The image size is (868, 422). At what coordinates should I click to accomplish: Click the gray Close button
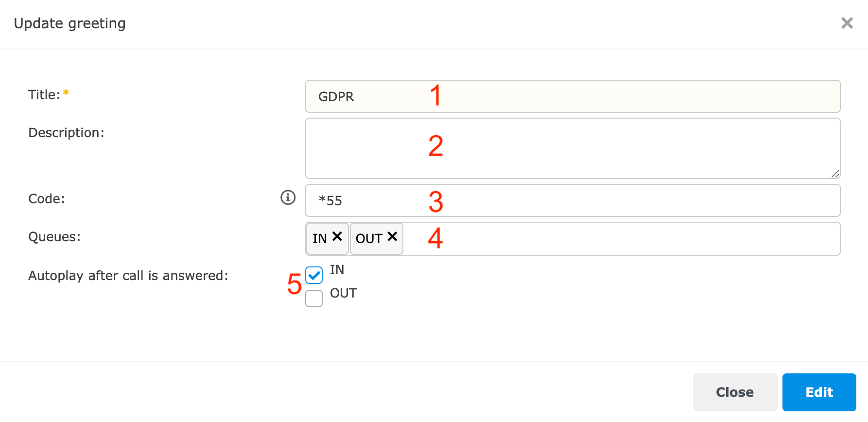coord(734,392)
